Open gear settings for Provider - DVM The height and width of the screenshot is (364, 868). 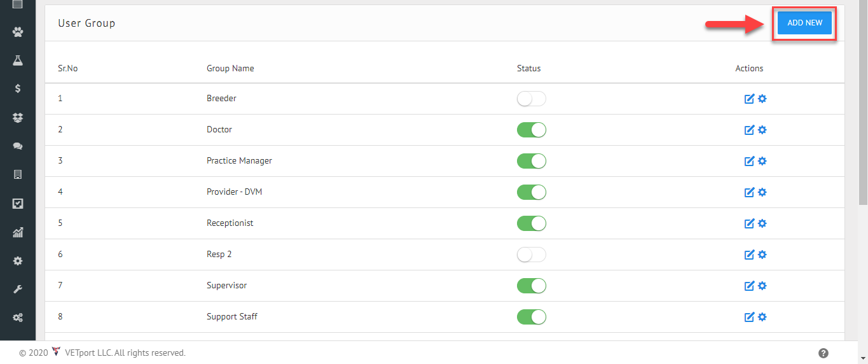click(762, 192)
